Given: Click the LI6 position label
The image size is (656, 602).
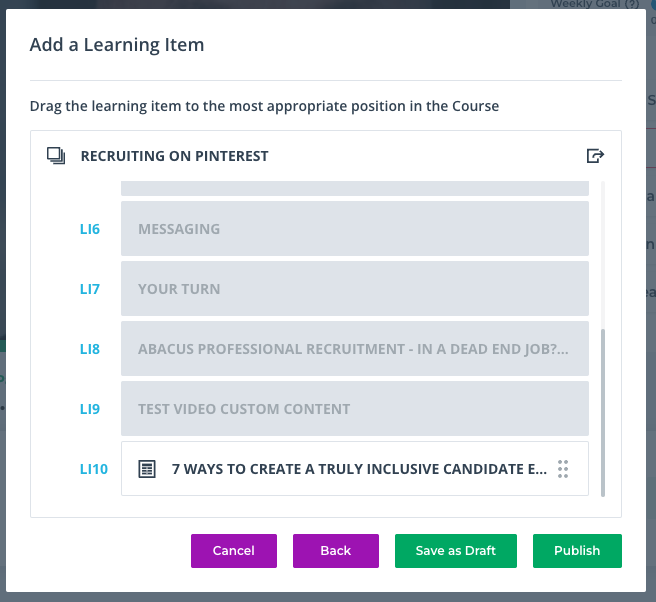Looking at the screenshot, I should click(90, 229).
